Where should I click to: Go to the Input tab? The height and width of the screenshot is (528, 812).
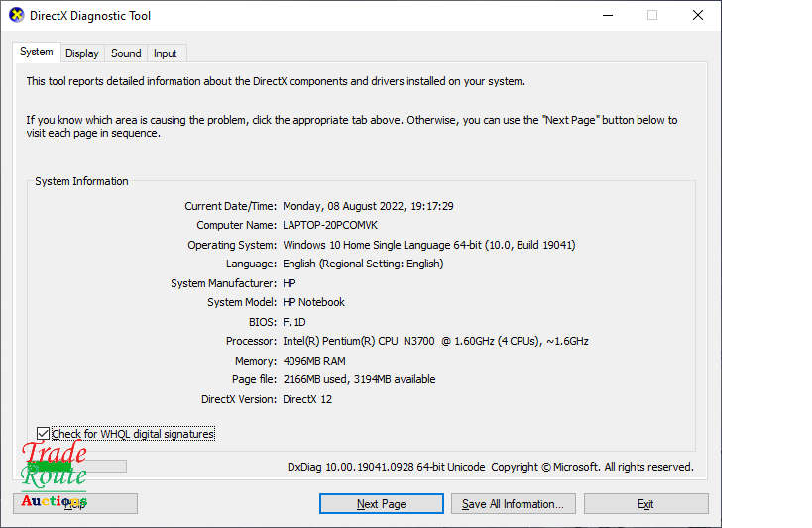point(166,53)
